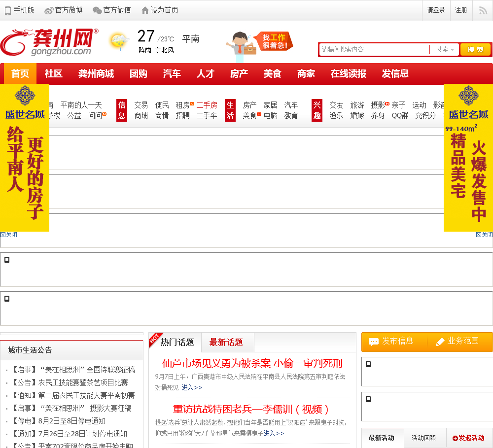Switch to the 最新活动 tab

[x=381, y=438]
